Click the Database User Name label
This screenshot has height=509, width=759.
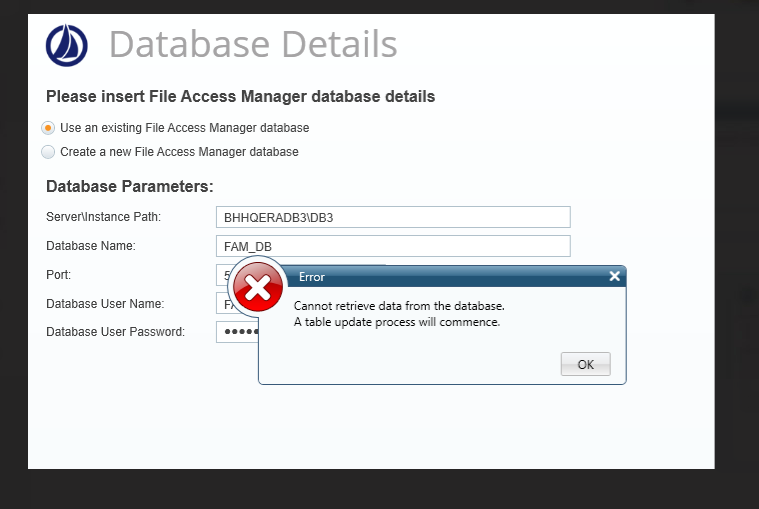[x=105, y=303]
